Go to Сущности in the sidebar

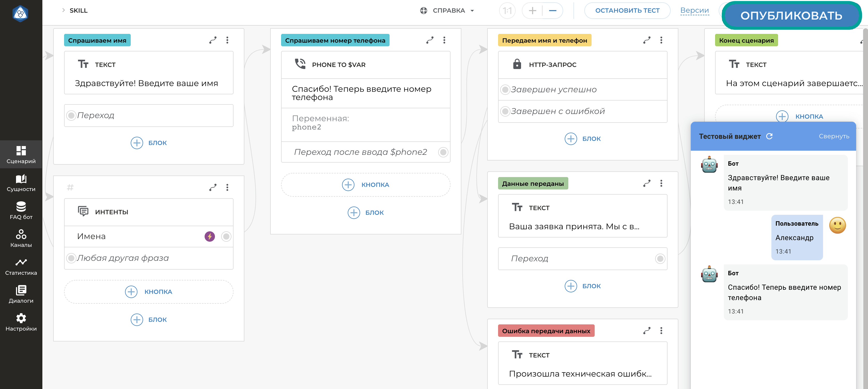pos(21,183)
